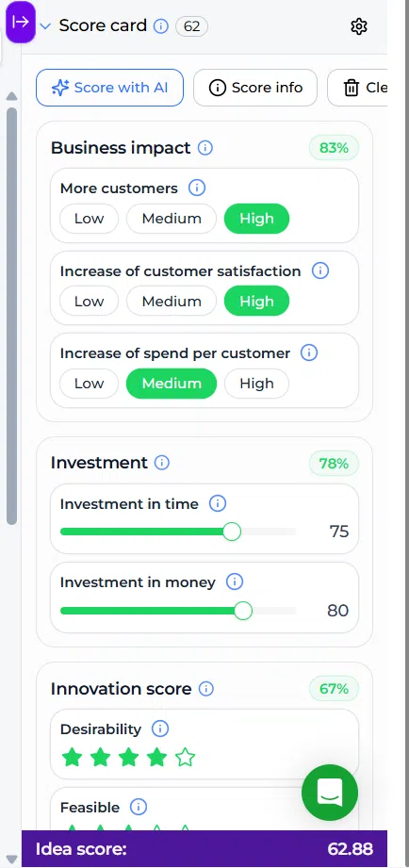
Task: Collapse the side panel with purple arrow icon
Action: coord(21,22)
